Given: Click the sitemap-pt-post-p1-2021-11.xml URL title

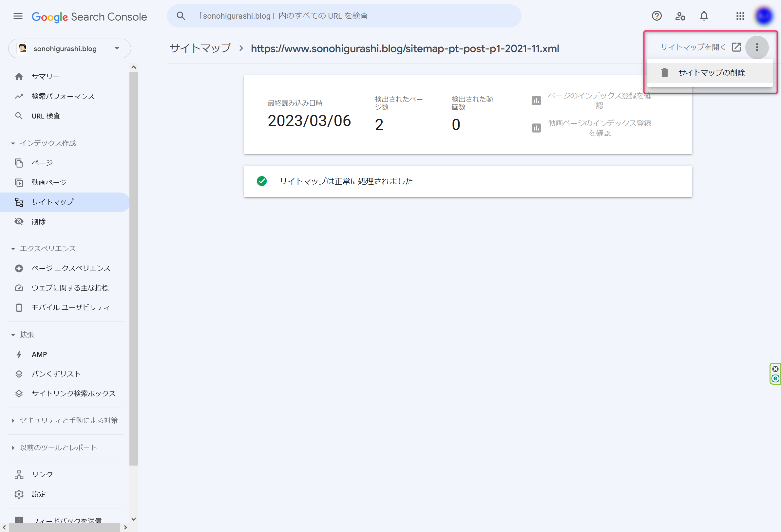Looking at the screenshot, I should point(405,48).
